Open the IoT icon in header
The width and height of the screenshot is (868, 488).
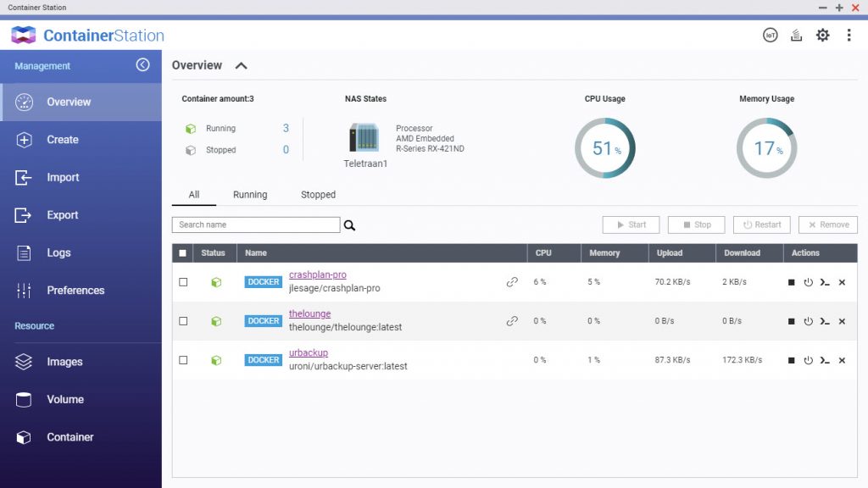(x=770, y=36)
